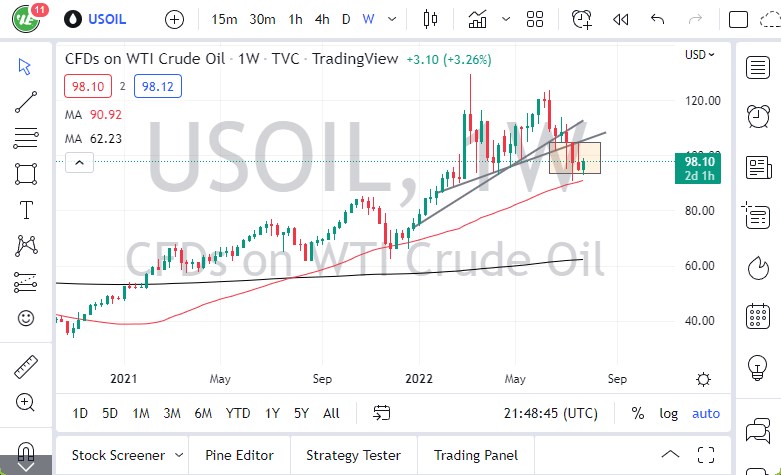Open the emoji icons tool
The width and height of the screenshot is (781, 475).
tap(27, 318)
